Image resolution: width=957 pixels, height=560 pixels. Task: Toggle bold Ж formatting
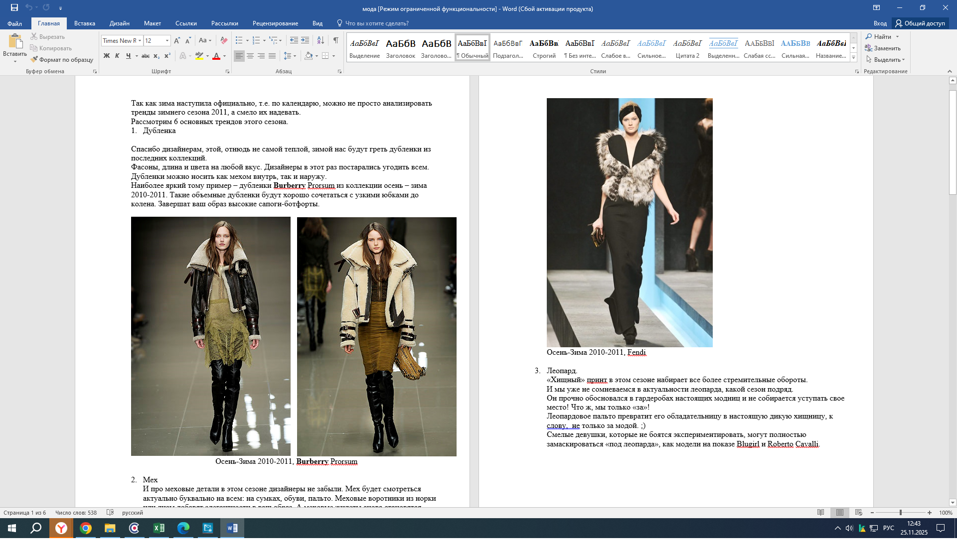(106, 56)
